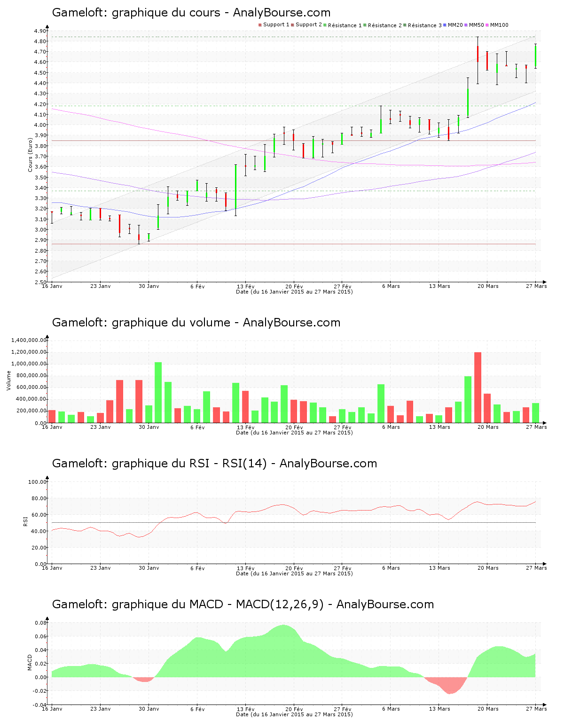The image size is (564, 728).
Task: Click the '13 Fév' date under volume chart
Action: [245, 427]
